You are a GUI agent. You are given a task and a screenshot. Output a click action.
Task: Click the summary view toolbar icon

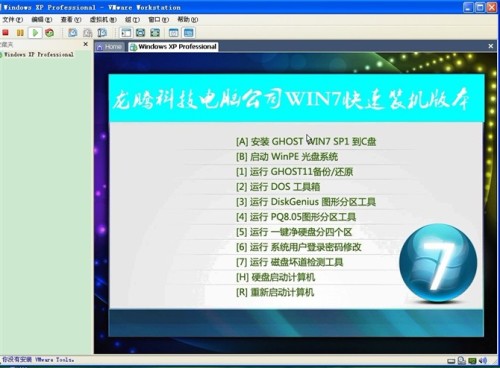tap(174, 33)
